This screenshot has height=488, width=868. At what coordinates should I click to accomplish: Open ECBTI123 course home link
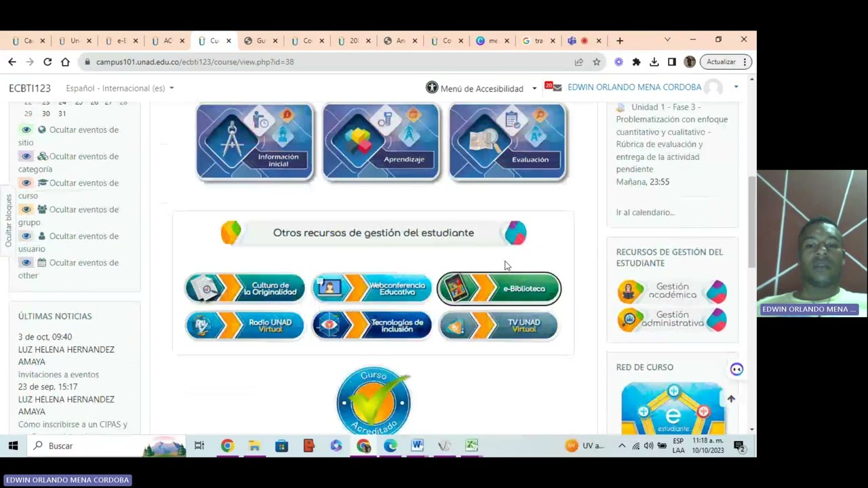(x=30, y=88)
